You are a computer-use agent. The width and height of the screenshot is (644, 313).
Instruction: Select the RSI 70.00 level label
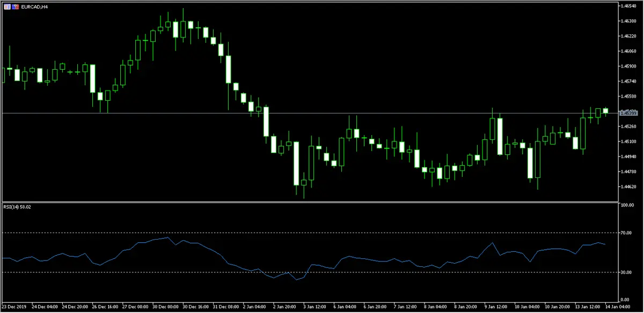[627, 233]
